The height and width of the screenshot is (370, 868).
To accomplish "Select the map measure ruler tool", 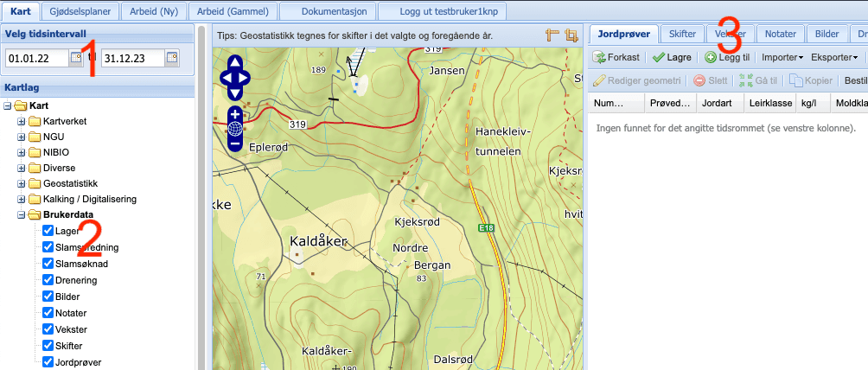I will pyautogui.click(x=552, y=35).
